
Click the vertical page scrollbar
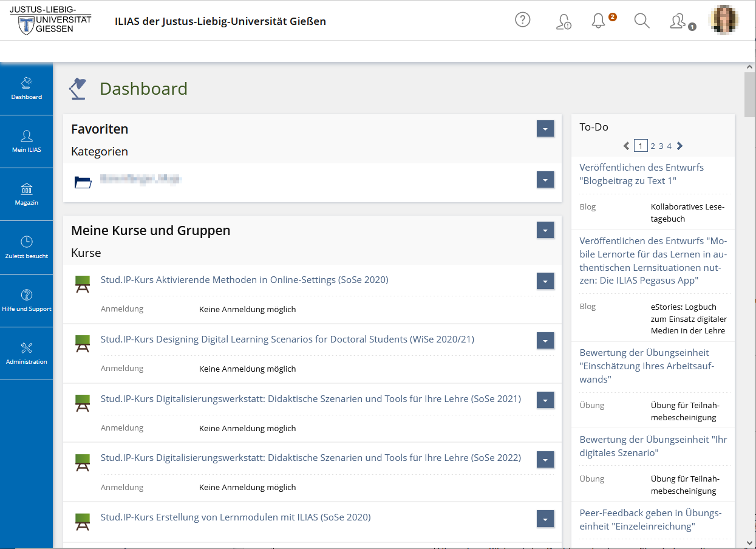coord(750,304)
